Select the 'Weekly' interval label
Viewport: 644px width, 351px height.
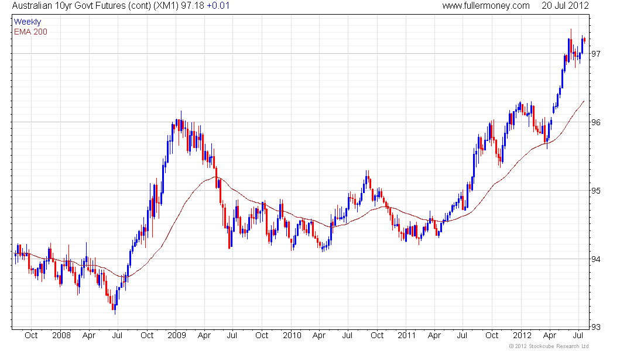pos(28,22)
